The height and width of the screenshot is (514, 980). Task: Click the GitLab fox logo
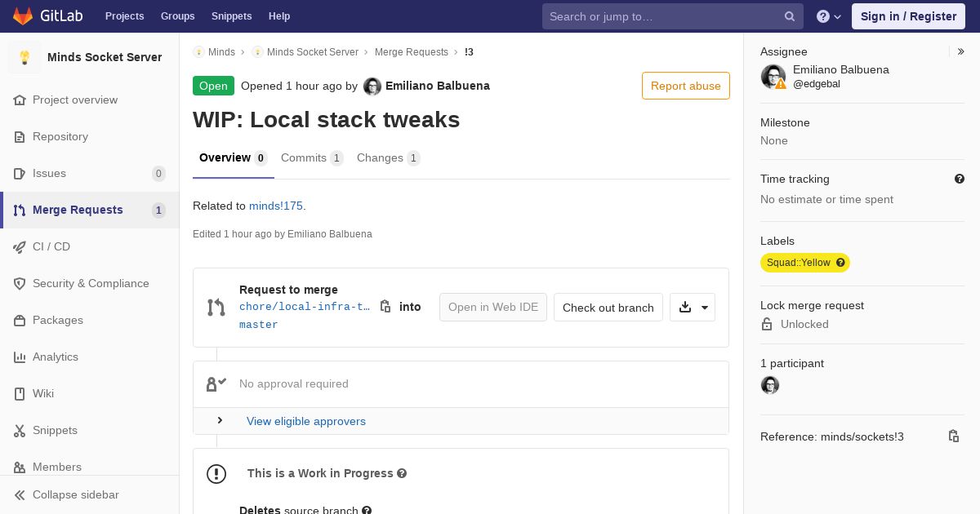23,16
